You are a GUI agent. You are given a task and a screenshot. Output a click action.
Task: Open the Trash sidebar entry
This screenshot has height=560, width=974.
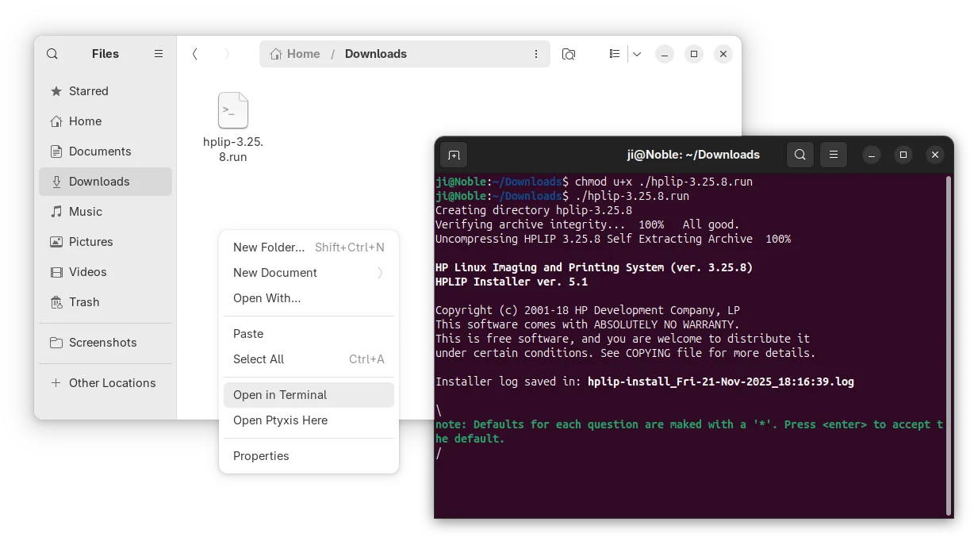coord(84,302)
